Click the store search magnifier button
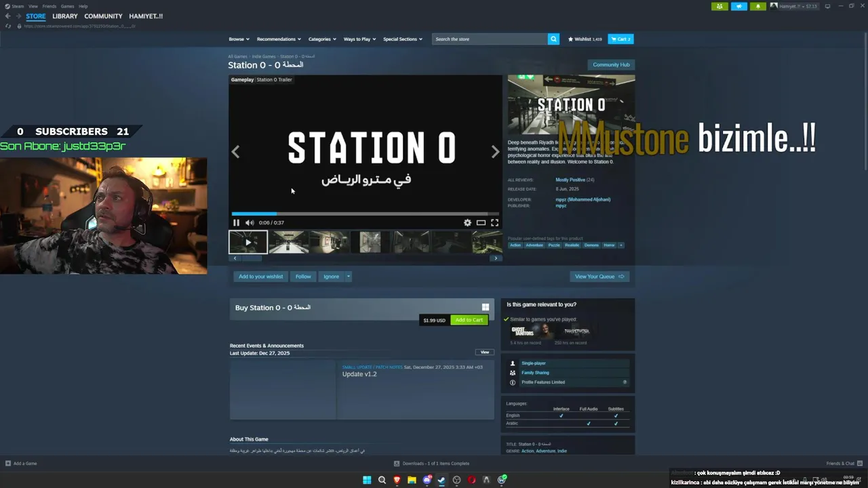This screenshot has width=868, height=488. coord(553,39)
